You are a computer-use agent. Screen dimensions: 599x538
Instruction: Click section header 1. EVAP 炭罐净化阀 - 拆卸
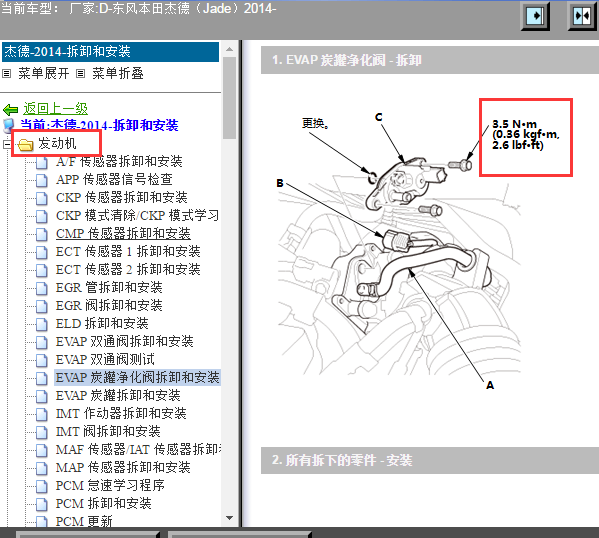pos(430,60)
